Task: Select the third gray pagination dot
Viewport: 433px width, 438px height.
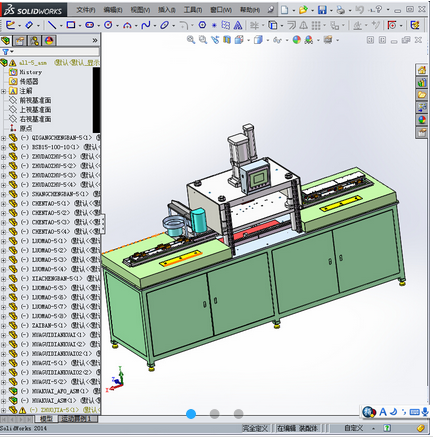Action: (238, 414)
